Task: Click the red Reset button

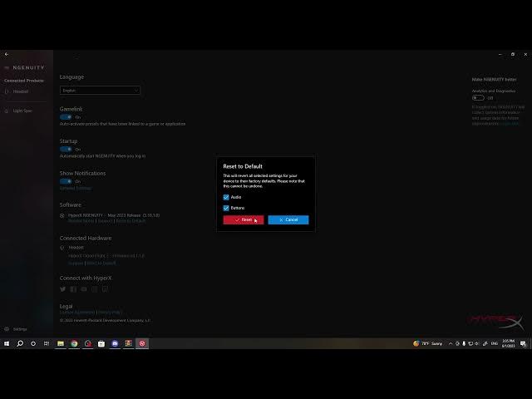Action: tap(243, 219)
